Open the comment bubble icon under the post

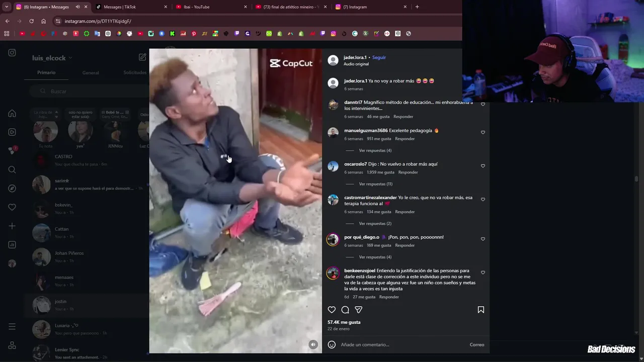[345, 310]
